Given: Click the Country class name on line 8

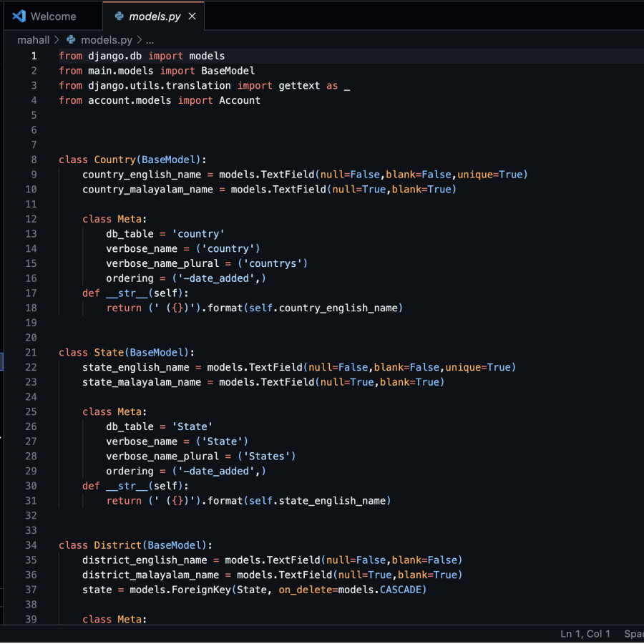Looking at the screenshot, I should point(114,160).
